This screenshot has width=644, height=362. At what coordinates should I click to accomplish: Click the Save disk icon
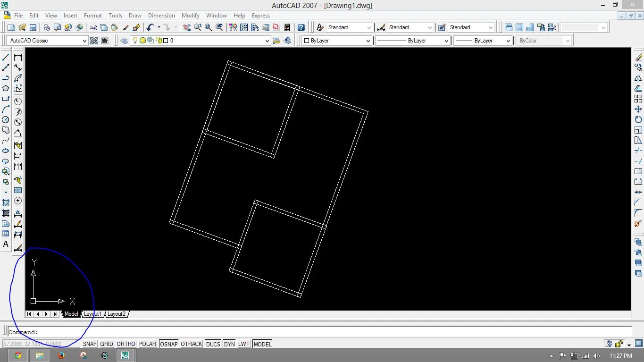(x=33, y=27)
